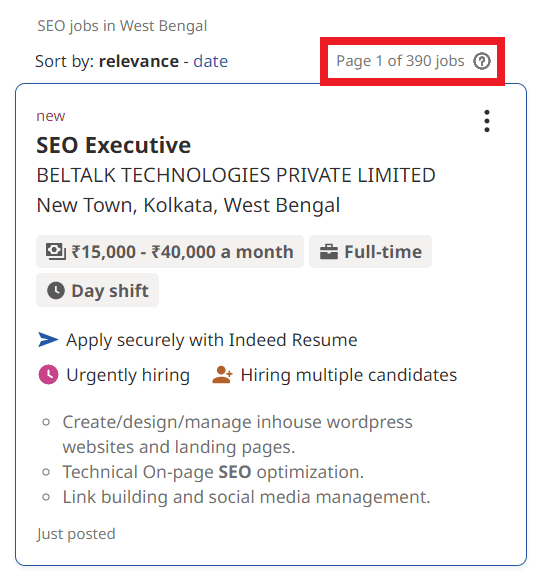Click the Urgently hiring label
The width and height of the screenshot is (546, 575).
128,375
